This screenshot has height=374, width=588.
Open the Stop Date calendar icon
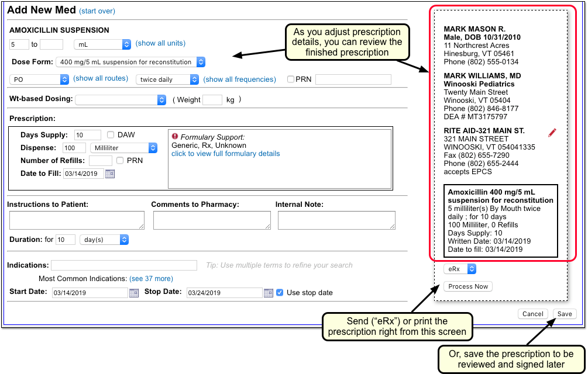point(269,293)
